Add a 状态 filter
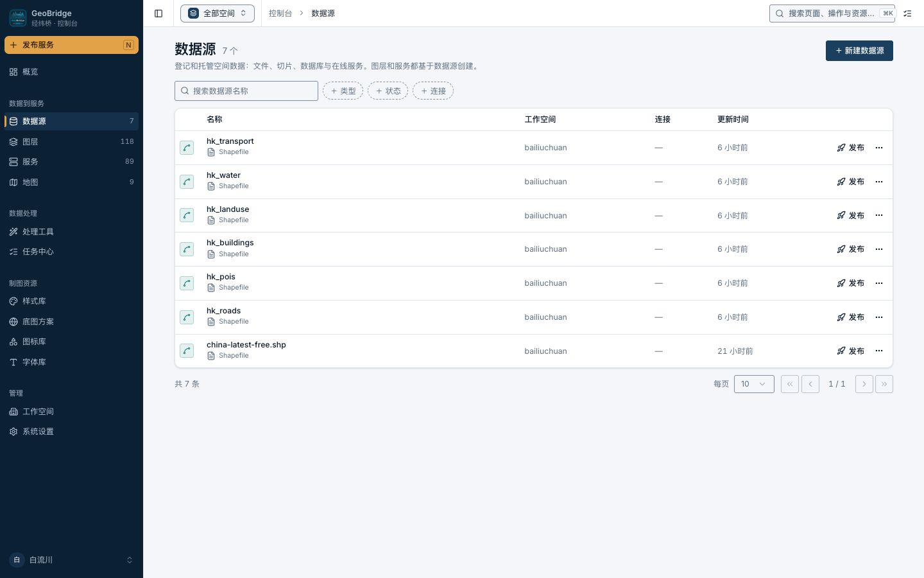 coord(388,91)
